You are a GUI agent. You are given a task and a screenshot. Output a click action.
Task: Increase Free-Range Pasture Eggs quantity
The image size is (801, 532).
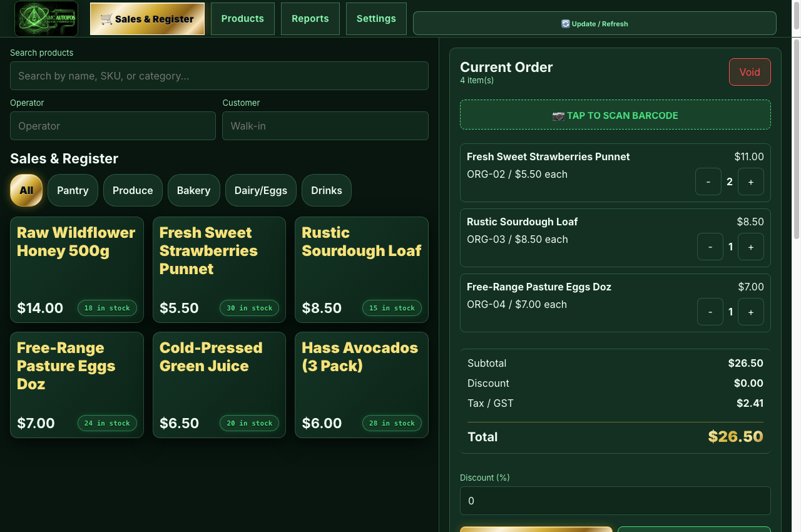coord(751,312)
